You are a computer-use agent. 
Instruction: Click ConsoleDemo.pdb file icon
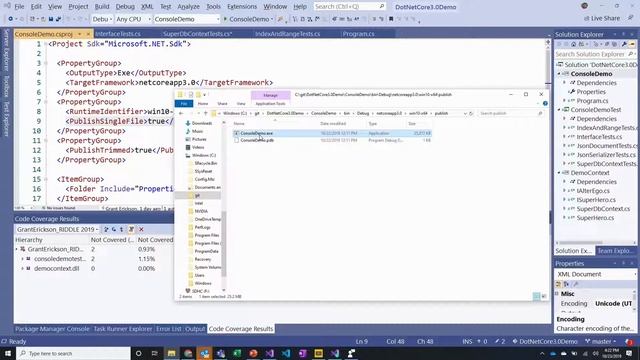pos(236,140)
